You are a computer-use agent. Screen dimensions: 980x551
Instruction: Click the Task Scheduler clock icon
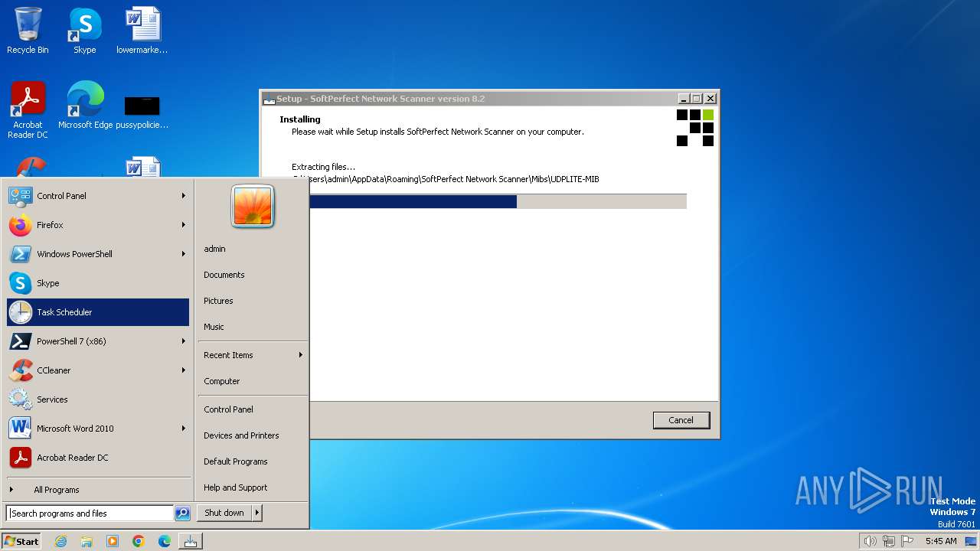click(x=21, y=312)
